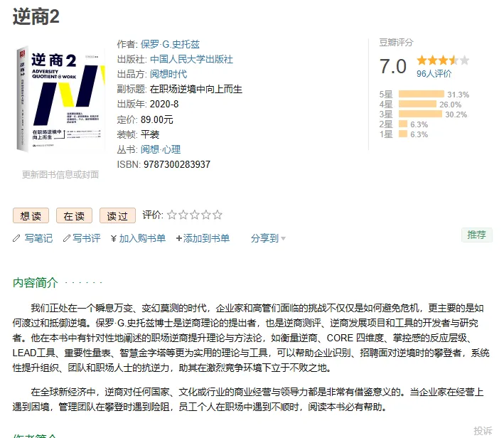Click the second rating star
The width and height of the screenshot is (504, 438).
tap(183, 215)
